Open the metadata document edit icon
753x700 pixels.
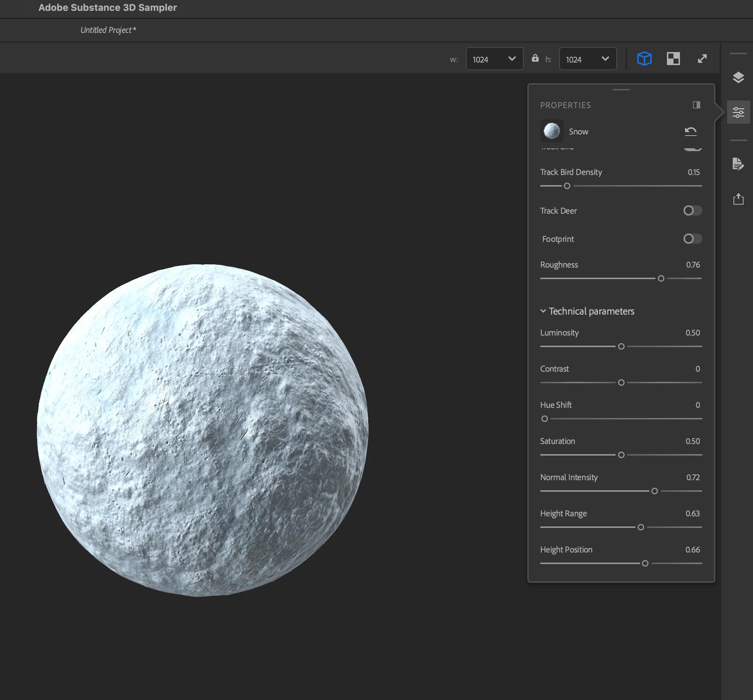[738, 164]
